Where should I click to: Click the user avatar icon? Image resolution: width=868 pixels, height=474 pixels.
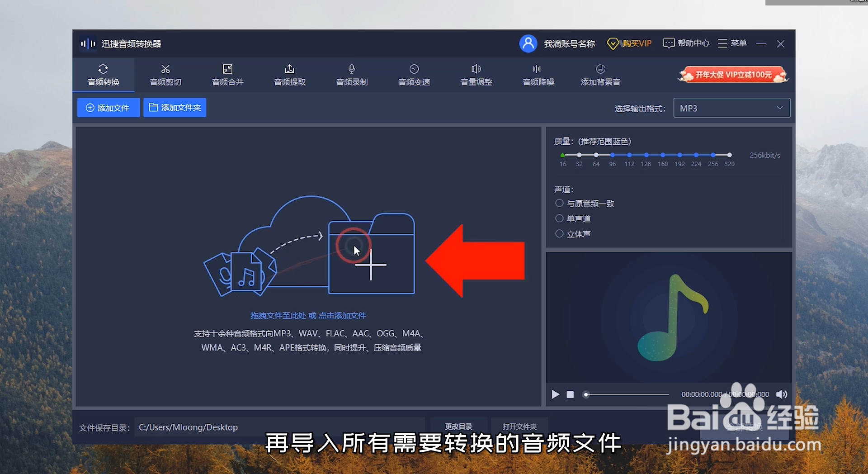click(x=528, y=43)
